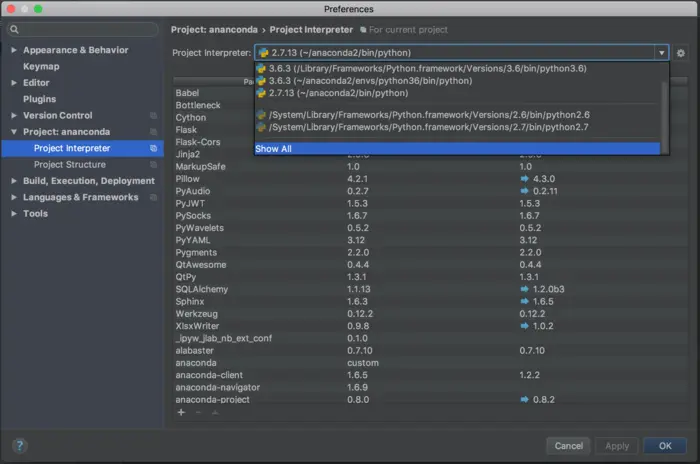Select the PyWavelets package row
Viewport: 700px width, 464px height.
[x=430, y=228]
